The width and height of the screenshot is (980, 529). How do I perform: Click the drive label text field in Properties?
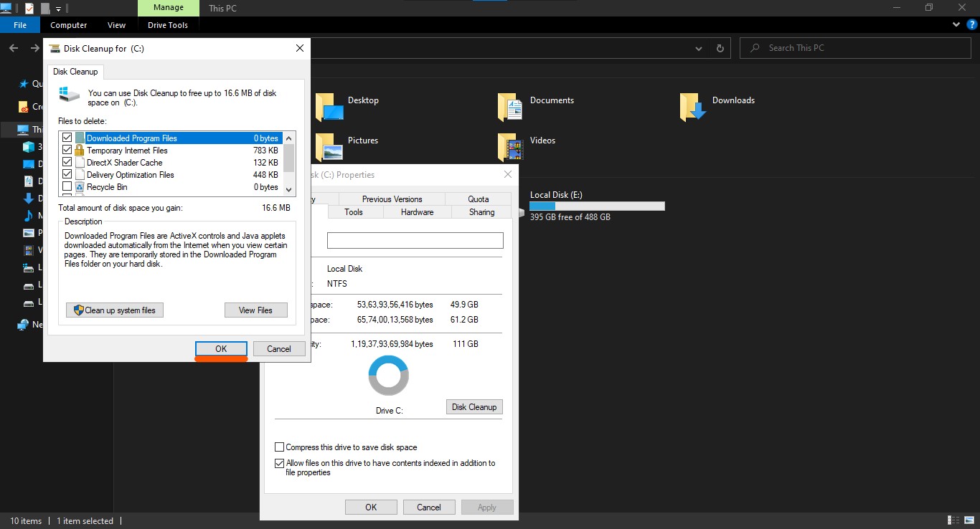point(415,240)
